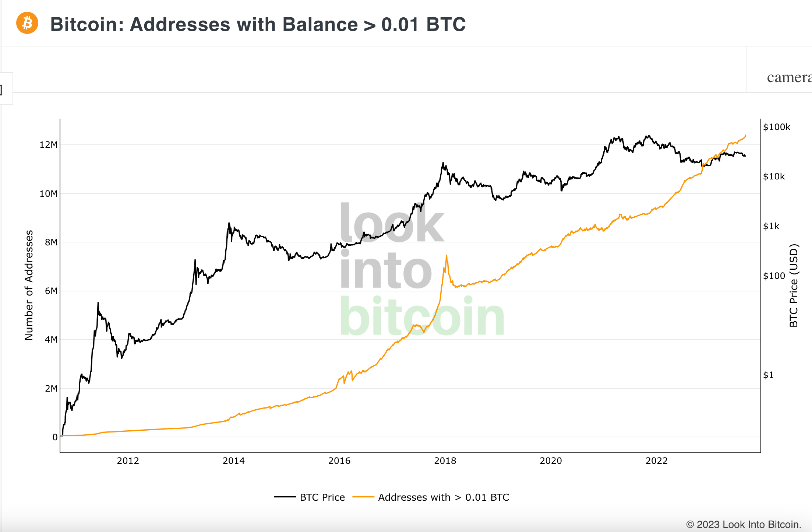Toggle the Addresses with > 0.01 BTC legend label

click(x=444, y=497)
